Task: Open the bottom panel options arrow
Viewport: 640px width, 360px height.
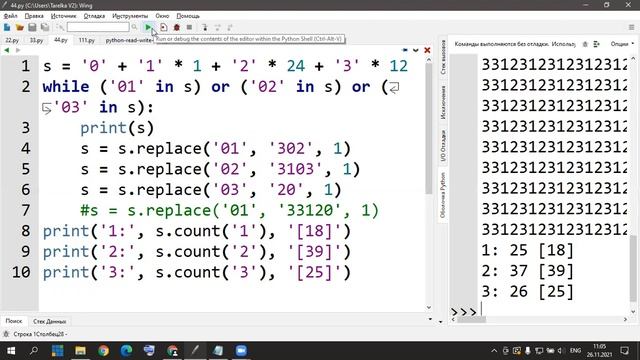Action: [x=430, y=319]
